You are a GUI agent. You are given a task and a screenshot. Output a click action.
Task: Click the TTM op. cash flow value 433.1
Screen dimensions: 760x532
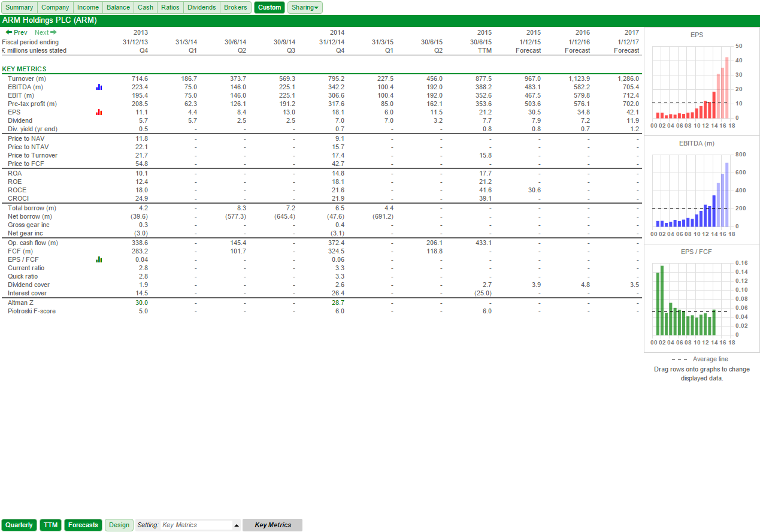click(483, 243)
